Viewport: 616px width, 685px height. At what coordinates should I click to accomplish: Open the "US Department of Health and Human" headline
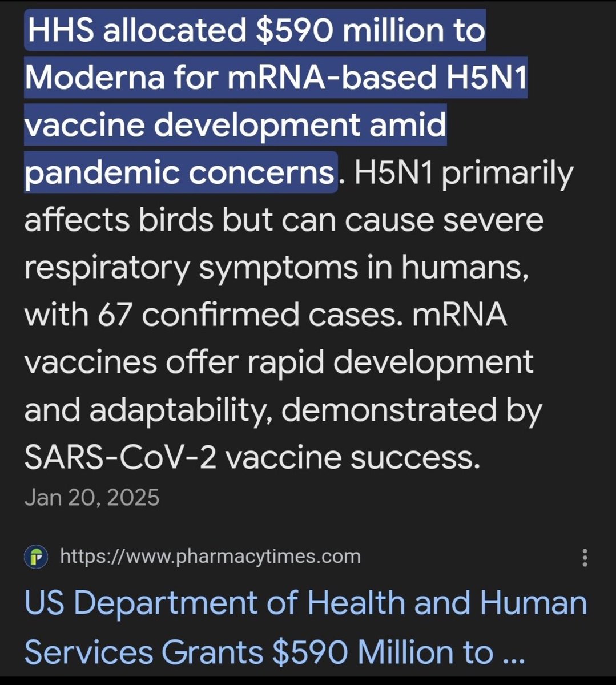[305, 604]
